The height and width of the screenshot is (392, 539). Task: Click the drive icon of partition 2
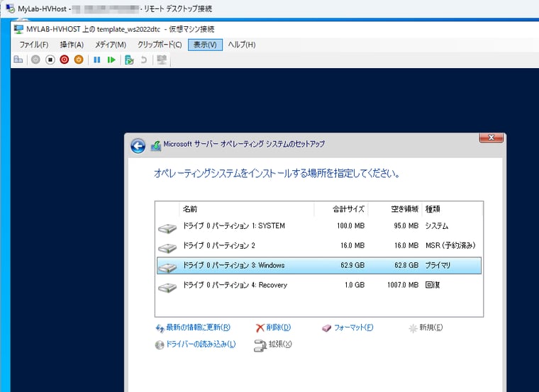point(167,248)
